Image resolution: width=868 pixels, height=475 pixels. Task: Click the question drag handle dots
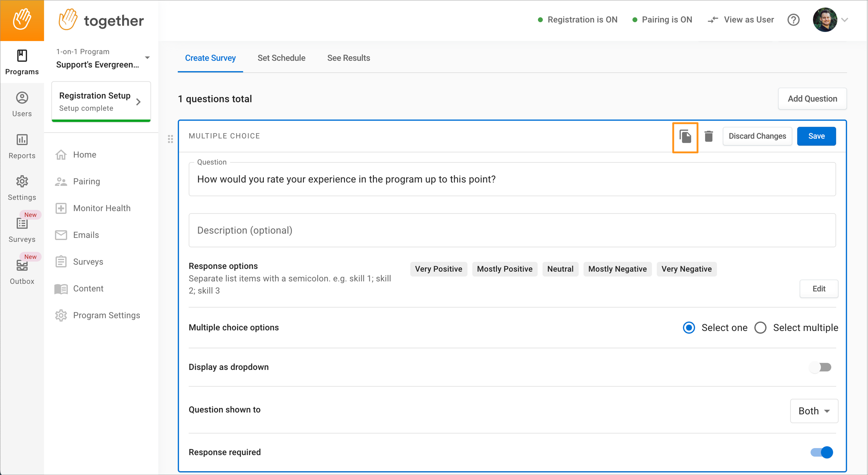pos(170,139)
